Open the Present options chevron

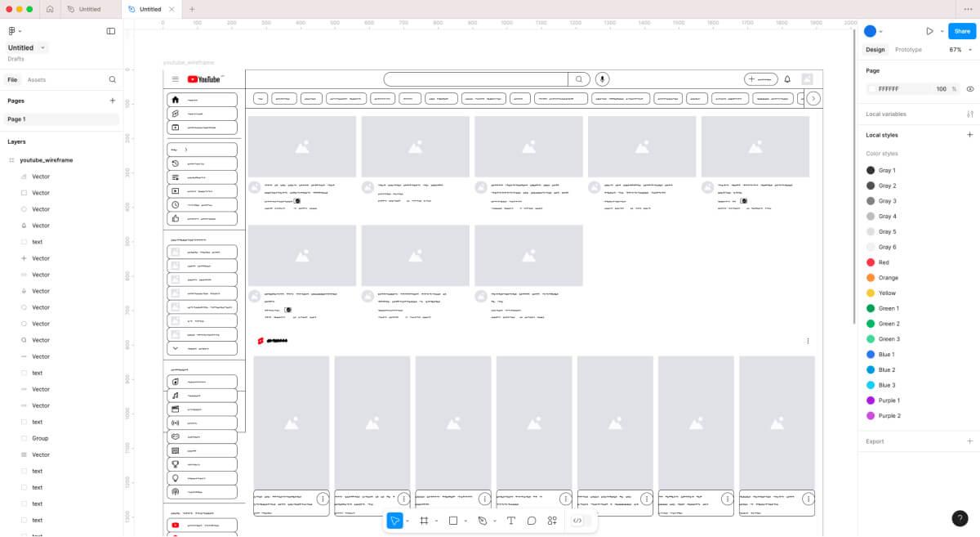[942, 31]
